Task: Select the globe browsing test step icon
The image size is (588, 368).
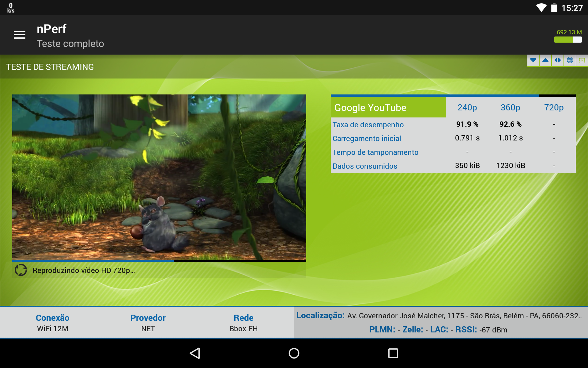Action: [x=570, y=60]
